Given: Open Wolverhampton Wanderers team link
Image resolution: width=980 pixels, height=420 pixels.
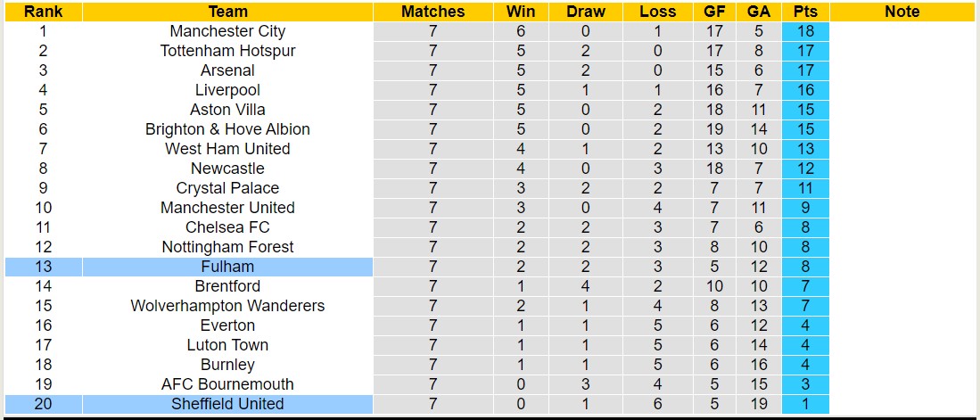Looking at the screenshot, I should 227,306.
